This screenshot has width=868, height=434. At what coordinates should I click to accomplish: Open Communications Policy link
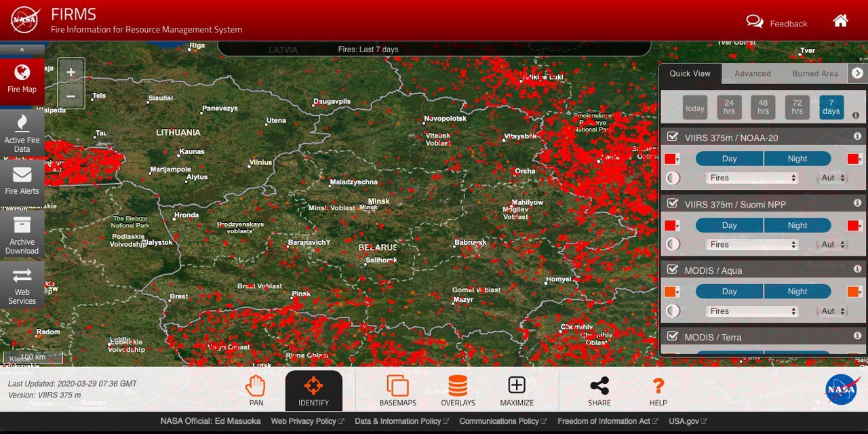(503, 421)
